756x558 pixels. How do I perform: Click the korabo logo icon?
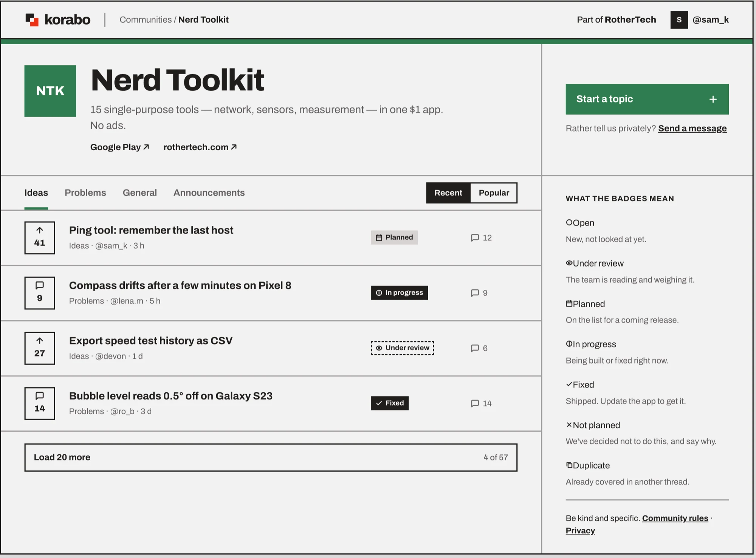point(32,20)
